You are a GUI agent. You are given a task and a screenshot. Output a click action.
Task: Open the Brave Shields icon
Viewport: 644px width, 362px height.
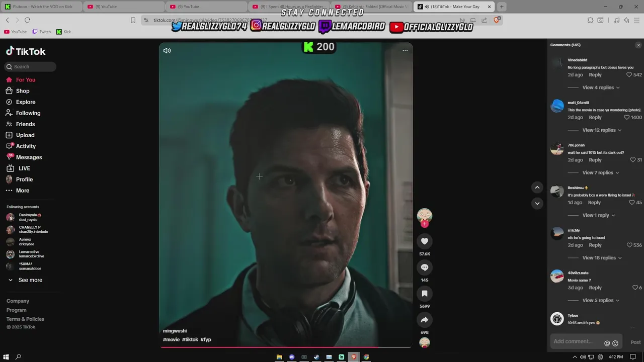pos(497,20)
